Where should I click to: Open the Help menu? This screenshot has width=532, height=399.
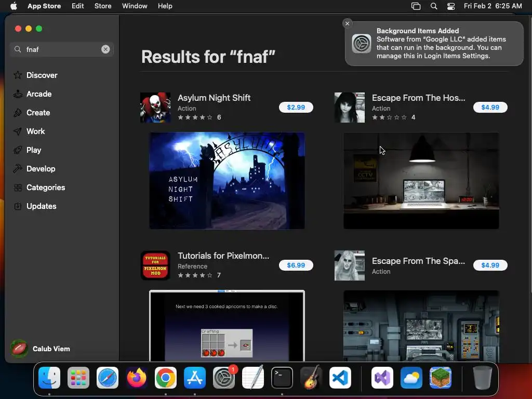[x=165, y=6]
